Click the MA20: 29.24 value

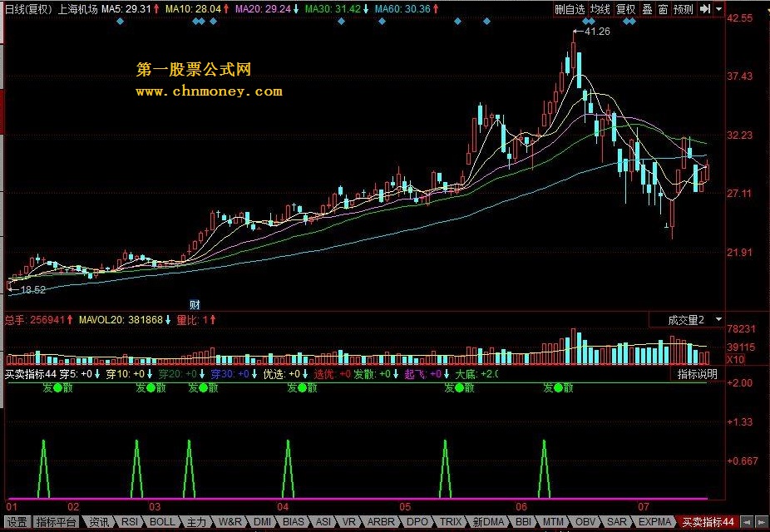pyautogui.click(x=263, y=9)
